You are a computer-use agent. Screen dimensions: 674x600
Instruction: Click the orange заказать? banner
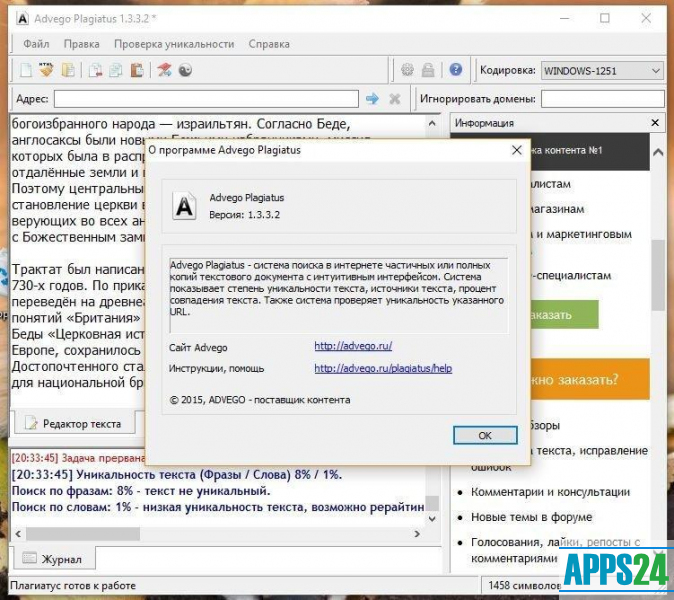(x=589, y=380)
